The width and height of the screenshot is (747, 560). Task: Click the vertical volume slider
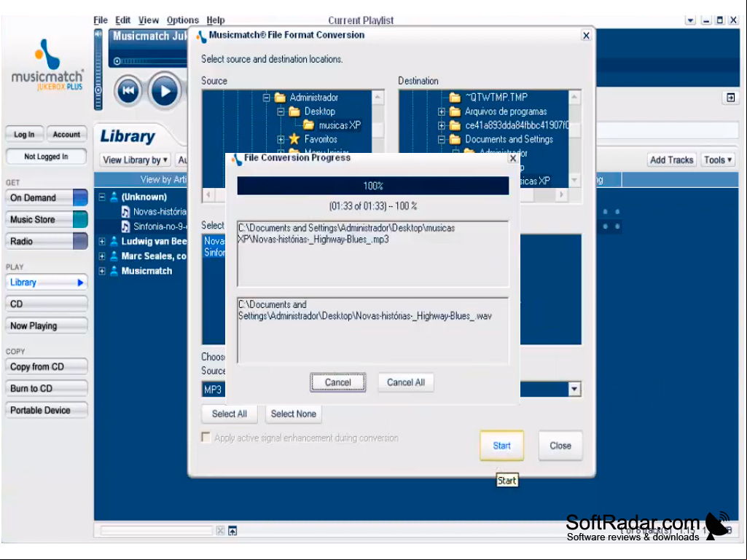pyautogui.click(x=98, y=70)
